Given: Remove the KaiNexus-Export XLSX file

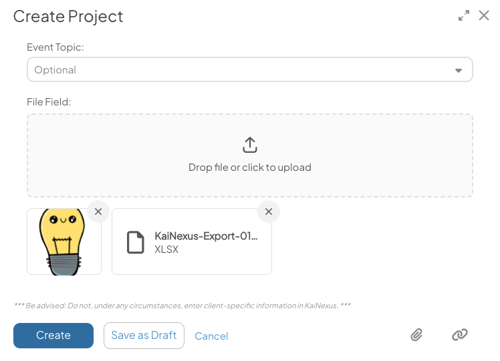Looking at the screenshot, I should [269, 211].
